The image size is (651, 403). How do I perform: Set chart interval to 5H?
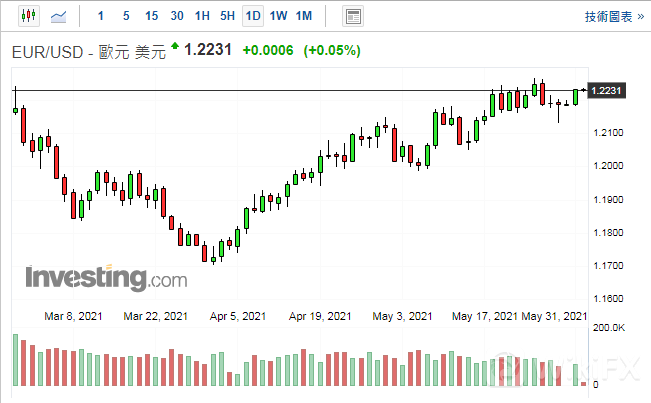click(228, 16)
